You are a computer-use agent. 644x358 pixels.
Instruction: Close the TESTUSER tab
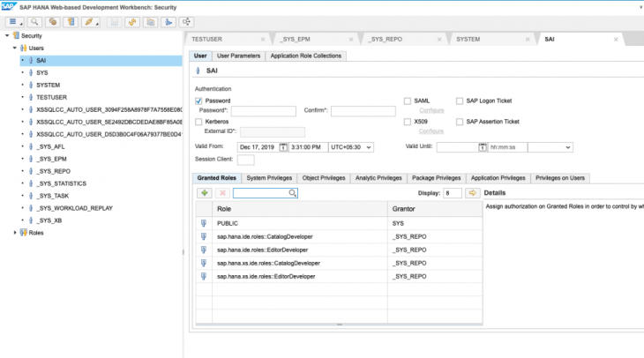[263, 40]
